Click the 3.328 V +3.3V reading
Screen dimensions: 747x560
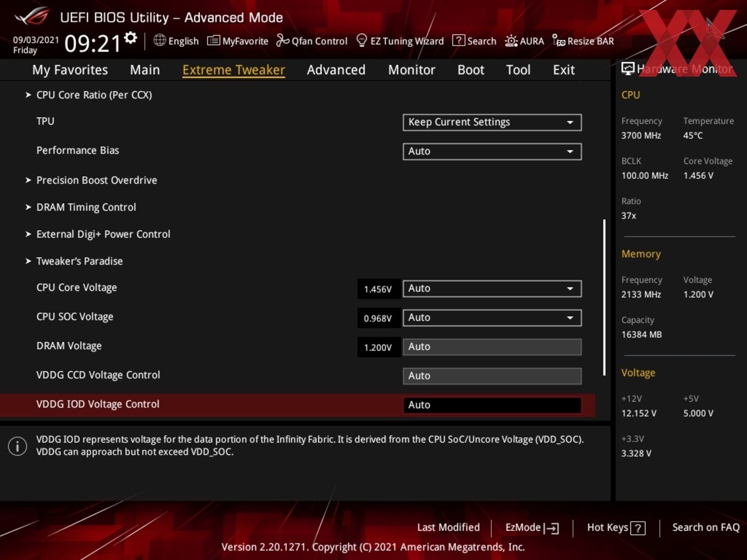pyautogui.click(x=636, y=453)
